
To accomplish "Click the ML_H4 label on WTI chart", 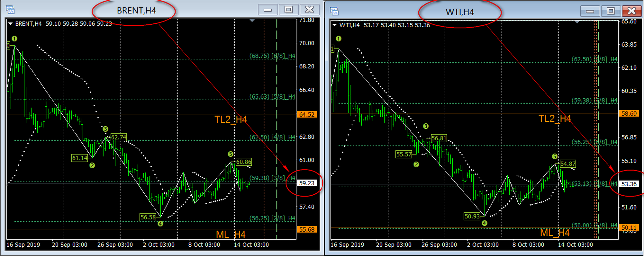I will pos(555,233).
